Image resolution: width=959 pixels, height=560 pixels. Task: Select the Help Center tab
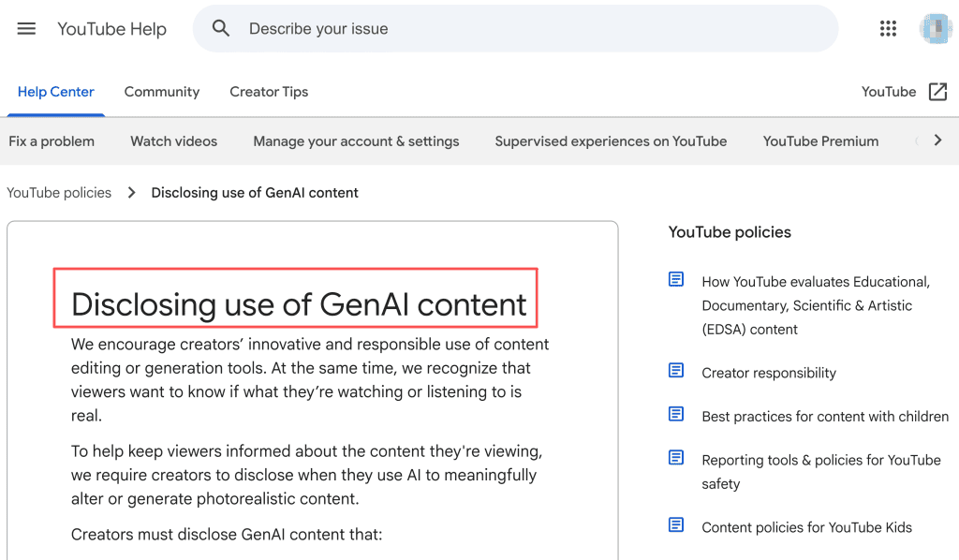(55, 92)
